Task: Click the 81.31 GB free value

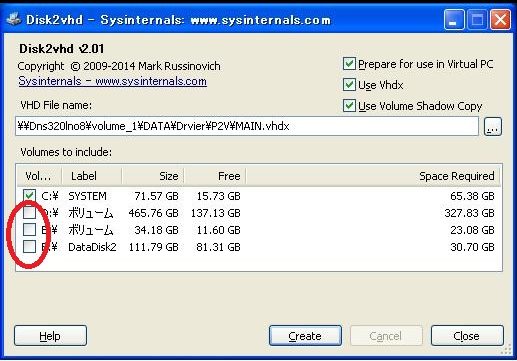Action: click(x=218, y=247)
